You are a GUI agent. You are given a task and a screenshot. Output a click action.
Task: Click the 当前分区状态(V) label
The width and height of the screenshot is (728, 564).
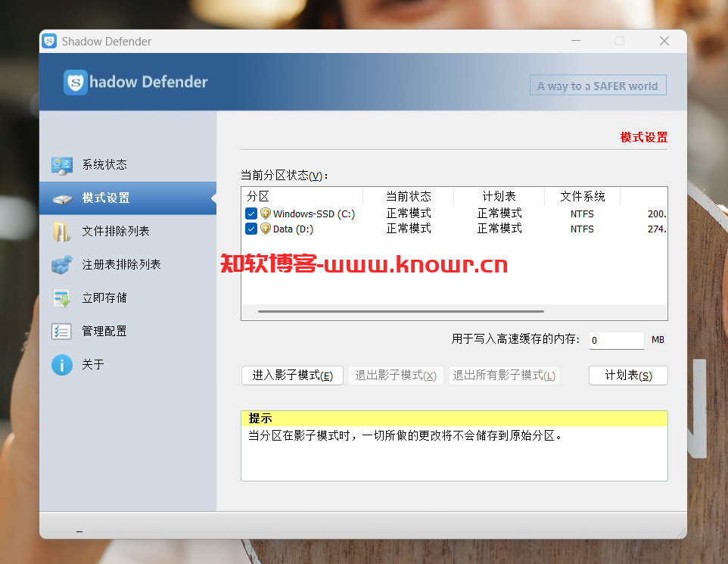click(284, 176)
